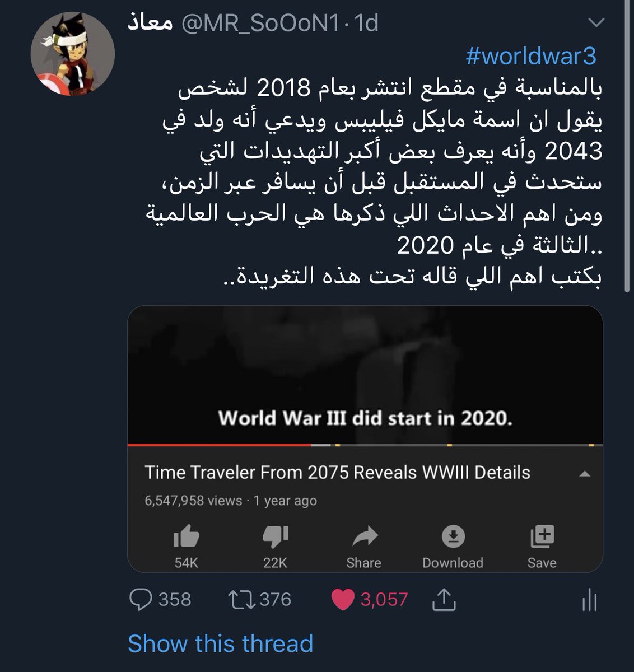Click the thumbs up 54K icon

pyautogui.click(x=187, y=538)
